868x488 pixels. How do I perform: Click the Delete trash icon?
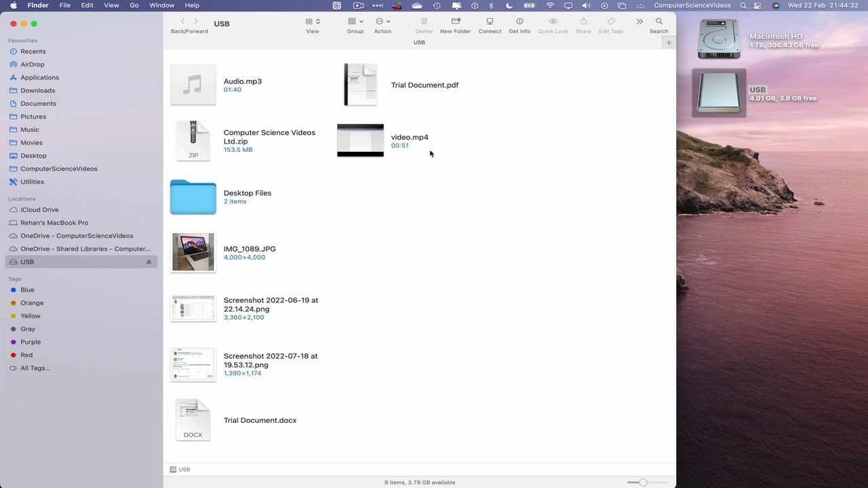coord(424,22)
